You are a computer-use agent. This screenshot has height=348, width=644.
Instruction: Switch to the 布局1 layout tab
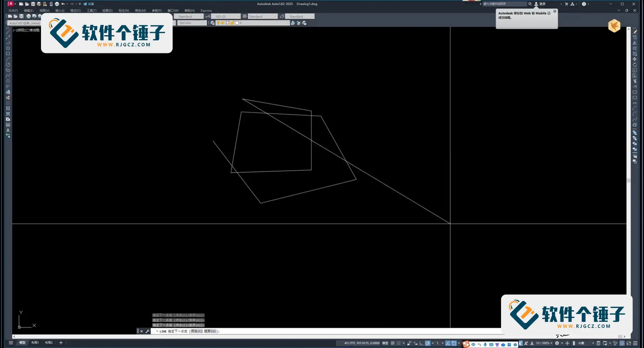(x=36, y=342)
